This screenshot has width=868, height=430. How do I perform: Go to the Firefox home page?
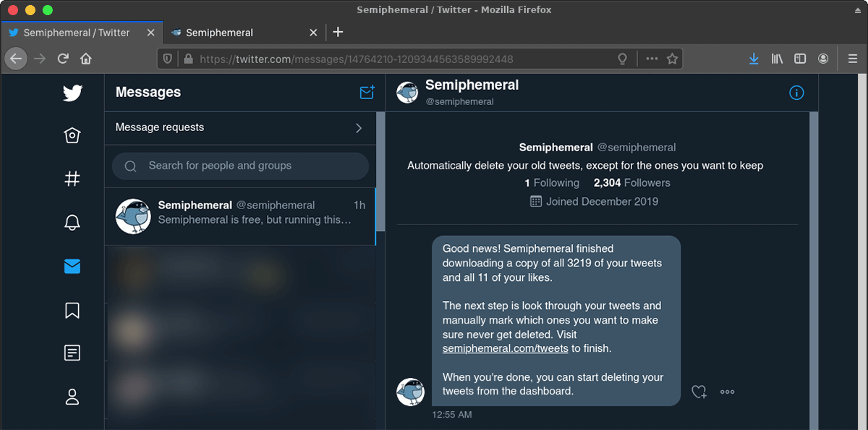(x=86, y=59)
